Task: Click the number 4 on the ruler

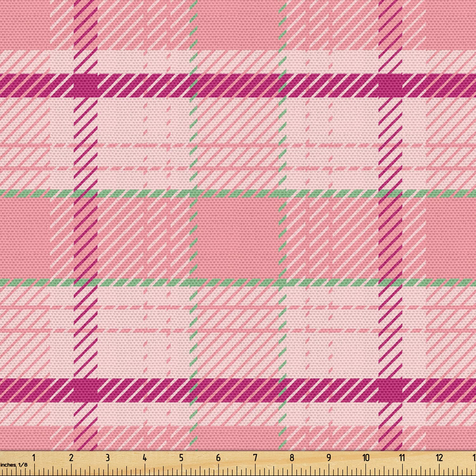Action: pos(145,457)
